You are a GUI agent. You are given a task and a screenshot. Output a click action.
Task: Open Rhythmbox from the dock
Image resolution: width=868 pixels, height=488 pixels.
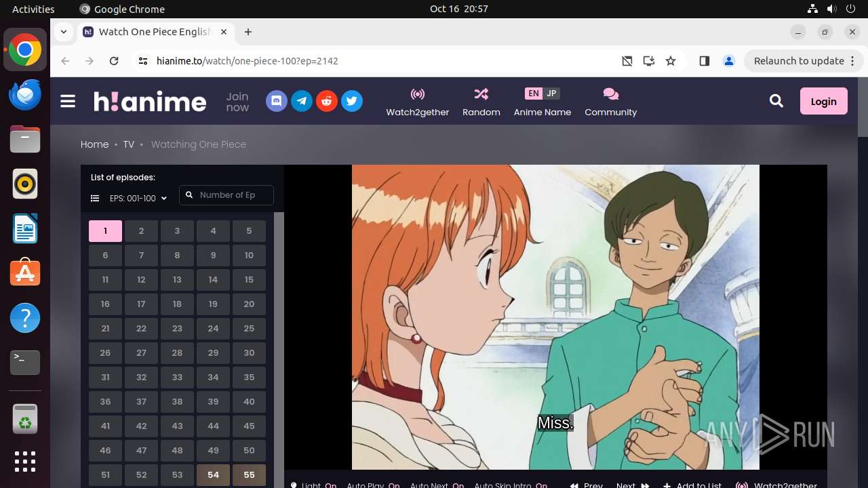click(25, 184)
